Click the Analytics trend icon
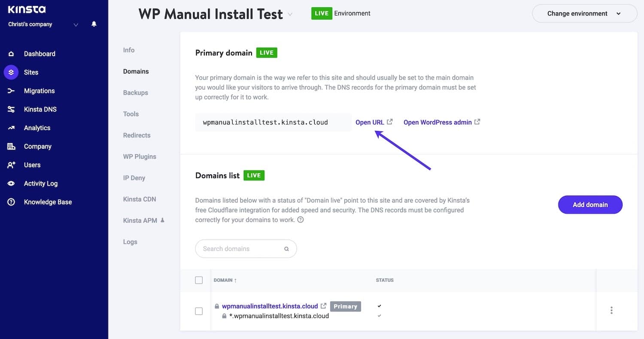The height and width of the screenshot is (339, 644). pos(11,128)
